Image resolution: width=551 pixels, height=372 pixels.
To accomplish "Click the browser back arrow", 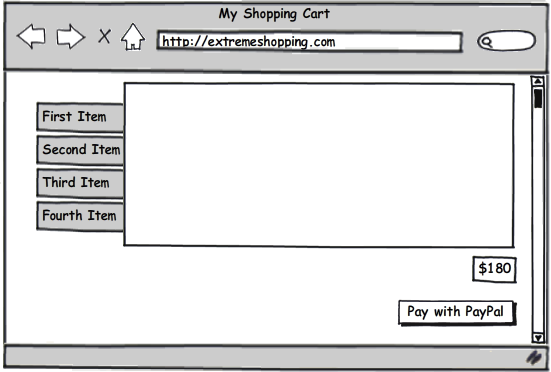I will tap(32, 36).
